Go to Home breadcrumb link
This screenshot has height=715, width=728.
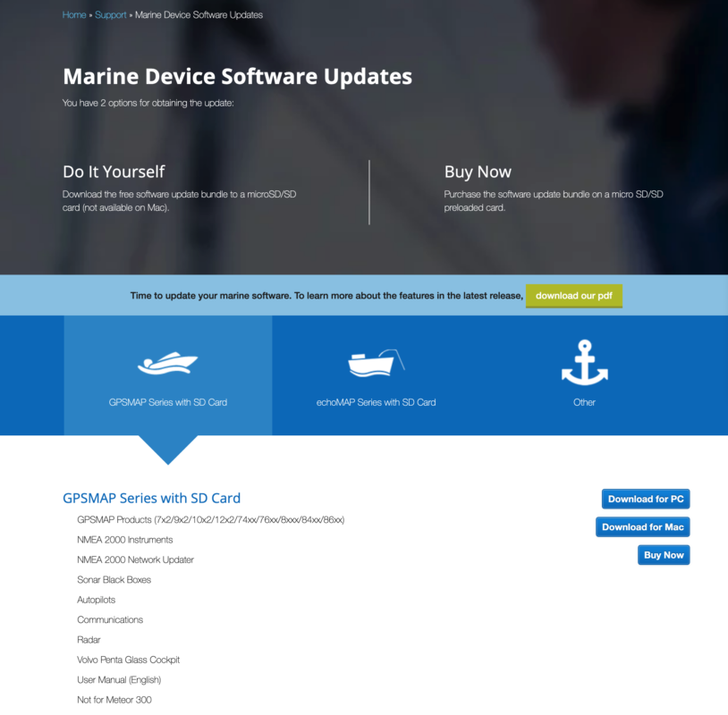pyautogui.click(x=74, y=15)
